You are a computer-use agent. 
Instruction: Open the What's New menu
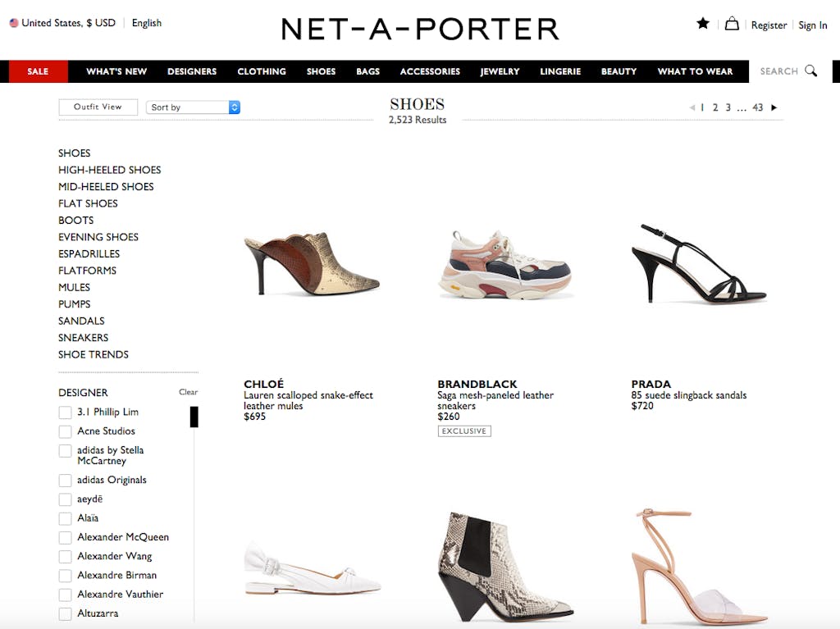[116, 71]
